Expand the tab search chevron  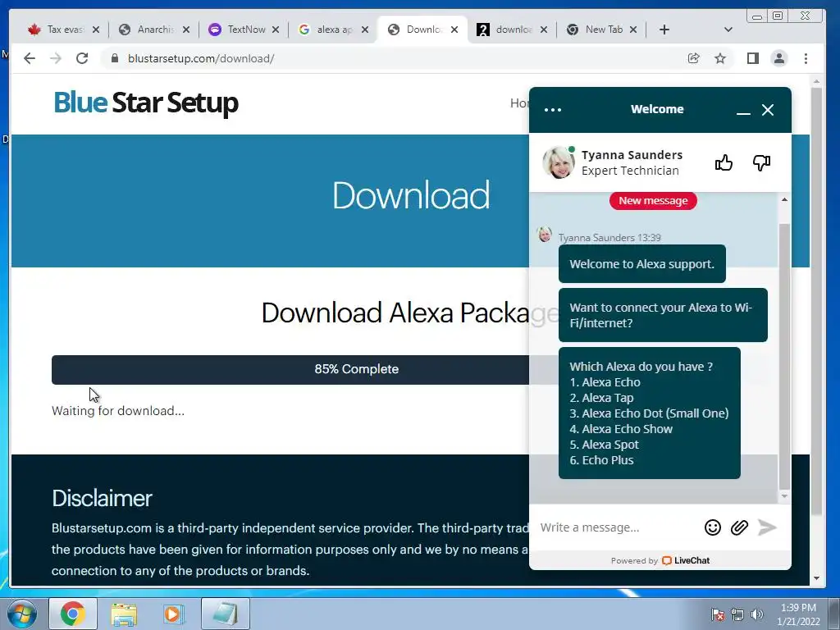728,30
